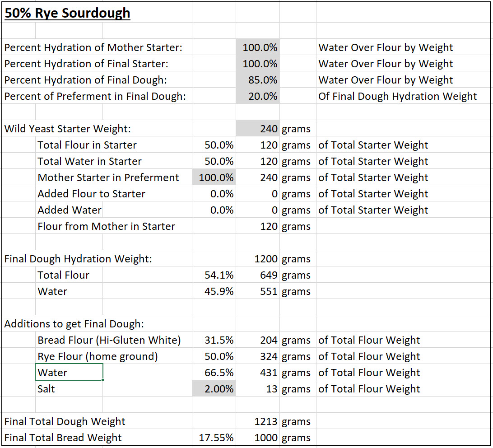Select the Rye Flour 324 value cell
Screen dimensions: 493x448
tap(258, 356)
